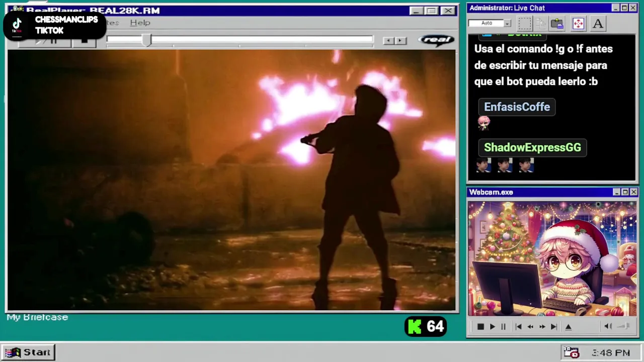Pause playback in the Webcam.exe window

[x=503, y=327]
